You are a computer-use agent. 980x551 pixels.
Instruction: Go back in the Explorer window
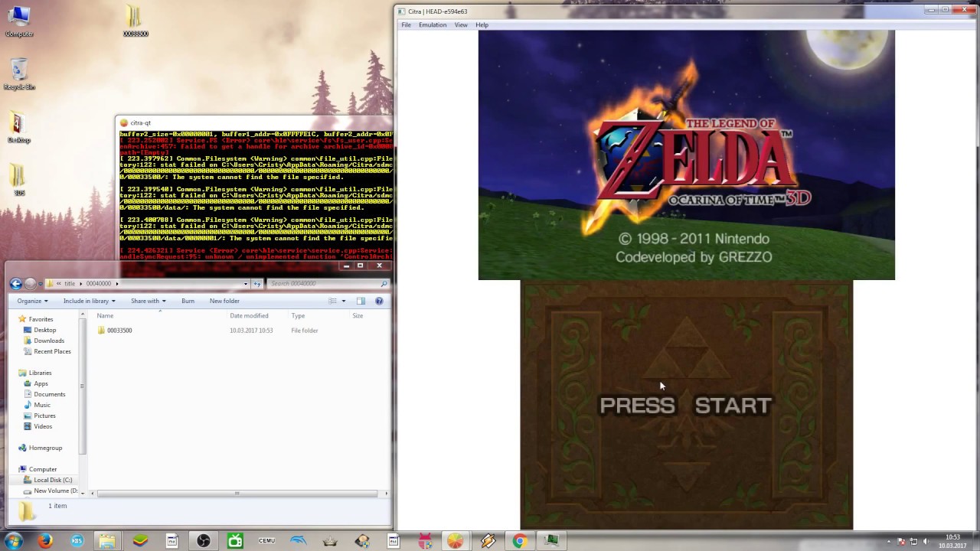pos(16,284)
